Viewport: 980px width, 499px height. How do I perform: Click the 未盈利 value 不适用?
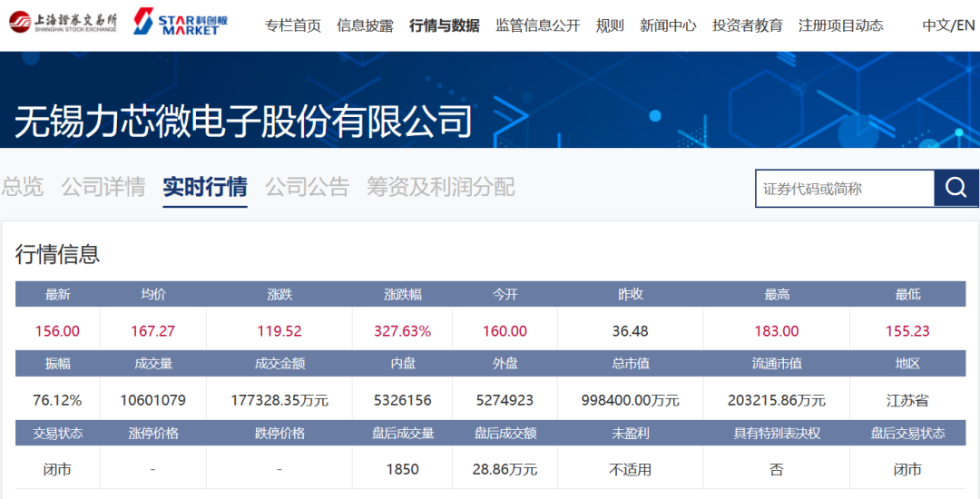pos(630,470)
